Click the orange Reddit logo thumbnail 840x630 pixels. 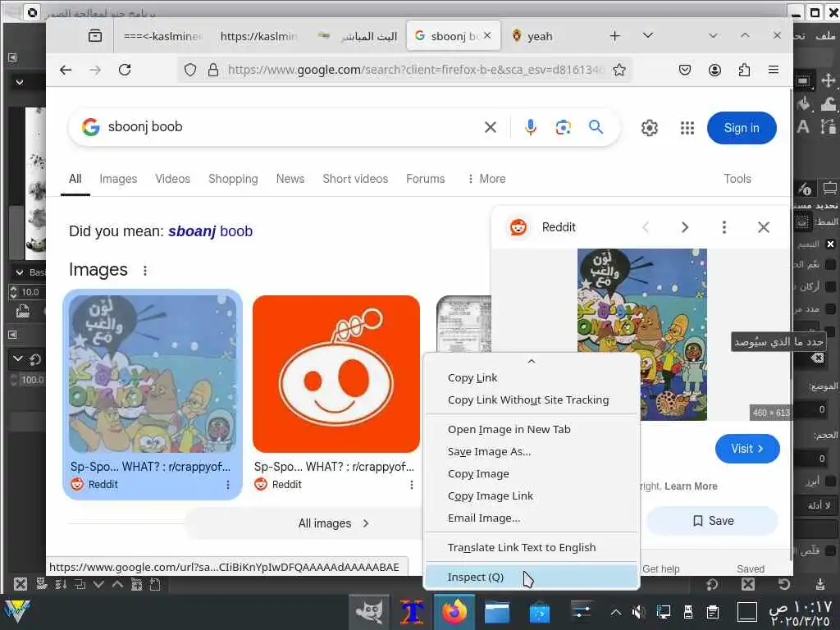click(336, 374)
